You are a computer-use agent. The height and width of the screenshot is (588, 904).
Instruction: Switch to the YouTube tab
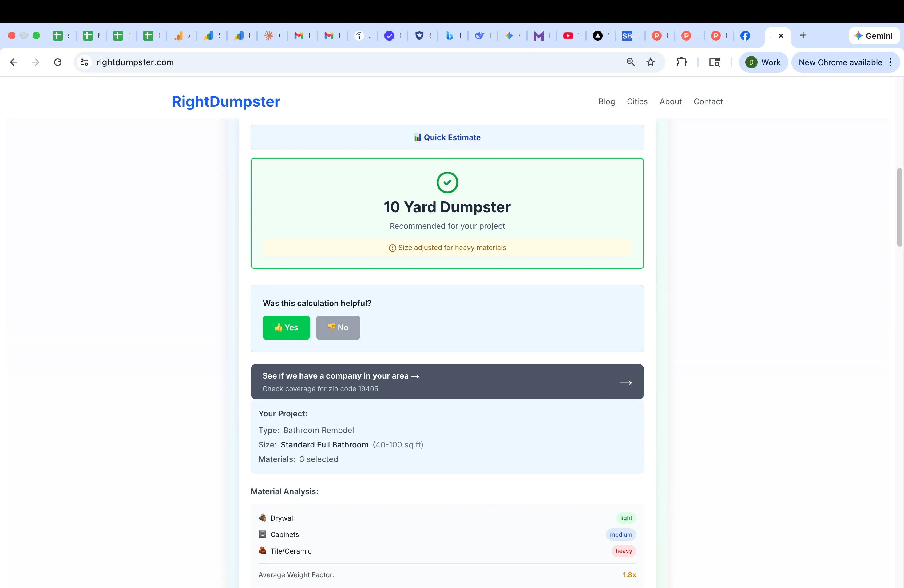pos(568,36)
